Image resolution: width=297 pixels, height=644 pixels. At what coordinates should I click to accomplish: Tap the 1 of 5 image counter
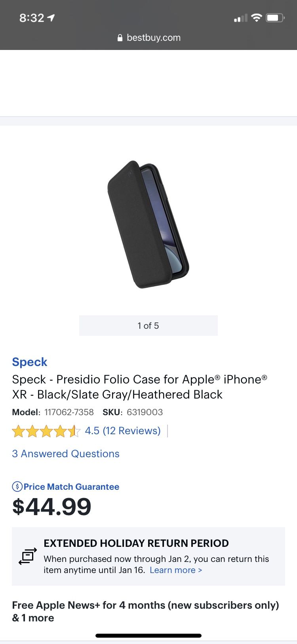coord(148,326)
